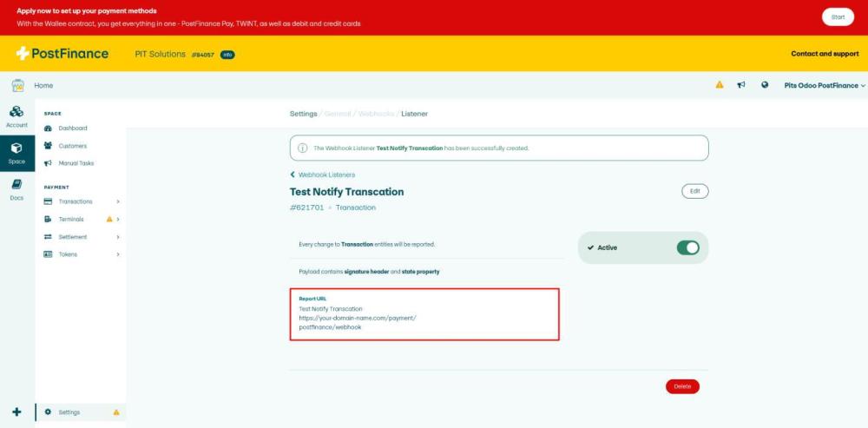
Task: Open Contact and support
Action: click(x=825, y=54)
